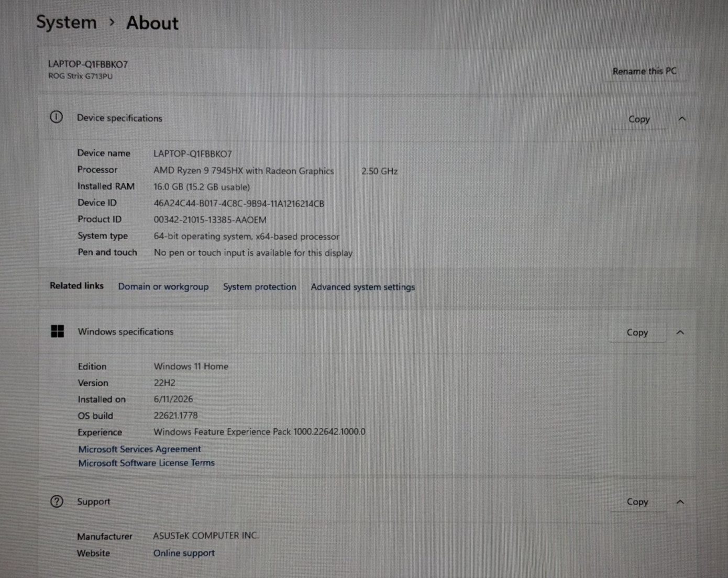The height and width of the screenshot is (578, 728).
Task: Click the Windows Feature Experience Pack value
Action: [x=260, y=432]
